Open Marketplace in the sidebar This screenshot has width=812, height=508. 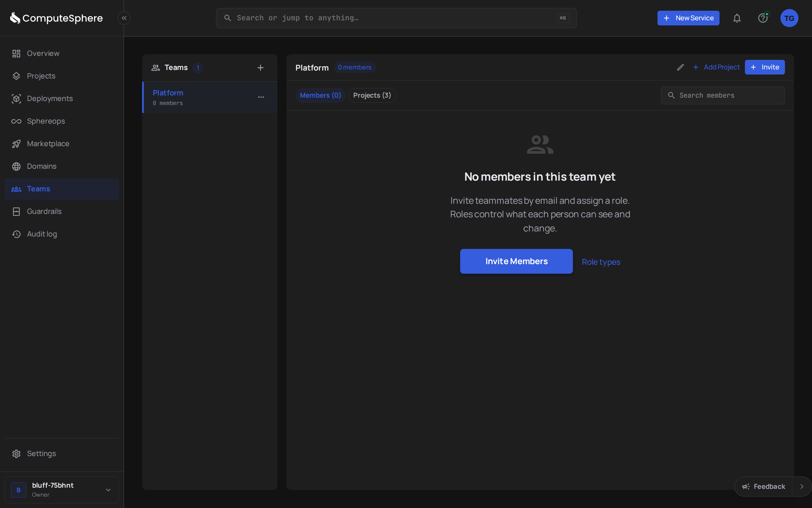coord(62,144)
